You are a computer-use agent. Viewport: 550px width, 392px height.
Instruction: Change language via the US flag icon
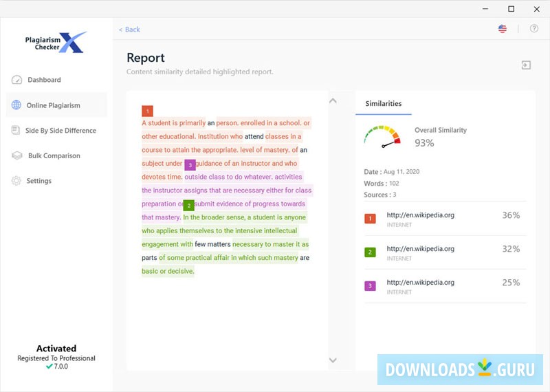[x=503, y=29]
